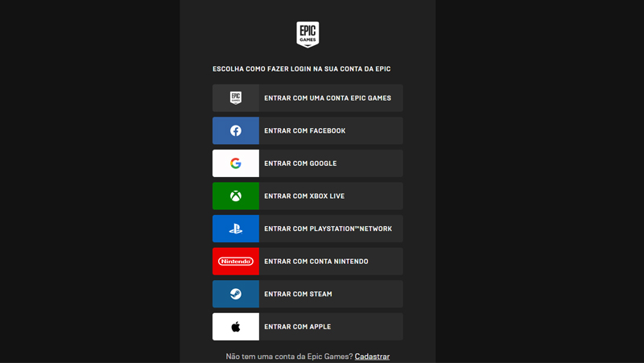644x363 pixels.
Task: Click the heading Escolha como fazer login
Action: (301, 69)
